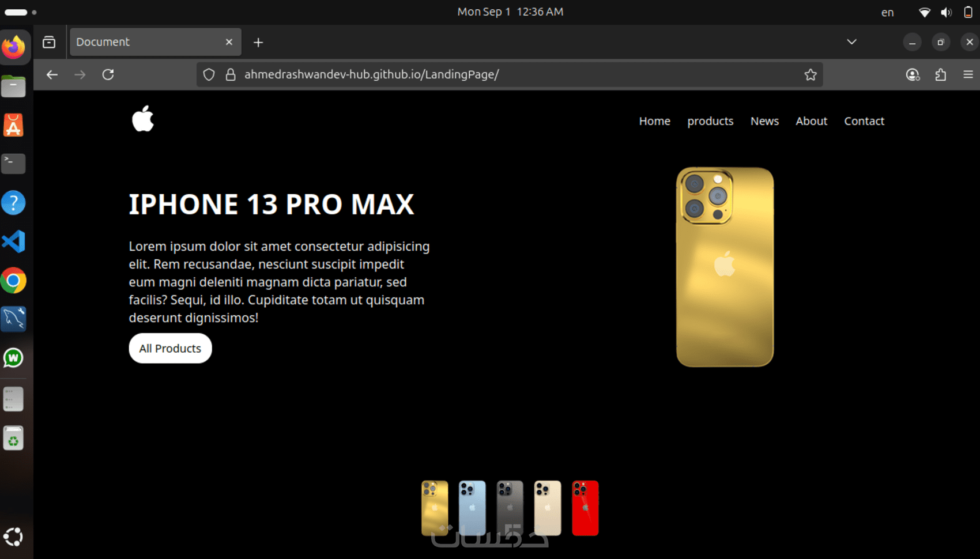Open the Activities workspace indicator
The height and width of the screenshot is (559, 980).
[x=21, y=12]
